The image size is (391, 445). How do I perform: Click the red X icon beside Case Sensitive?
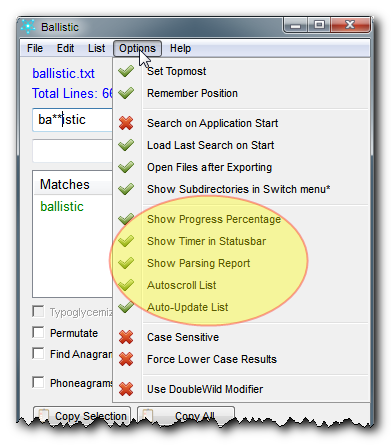[x=126, y=337]
